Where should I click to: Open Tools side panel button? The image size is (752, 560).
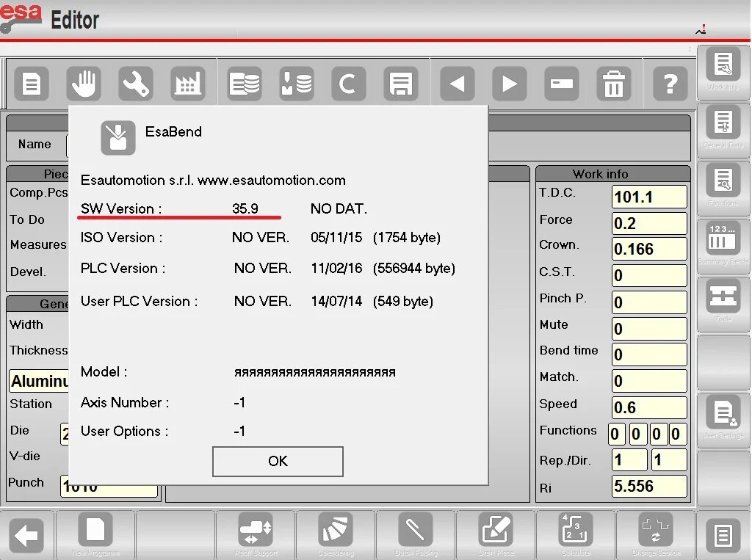coord(723,304)
